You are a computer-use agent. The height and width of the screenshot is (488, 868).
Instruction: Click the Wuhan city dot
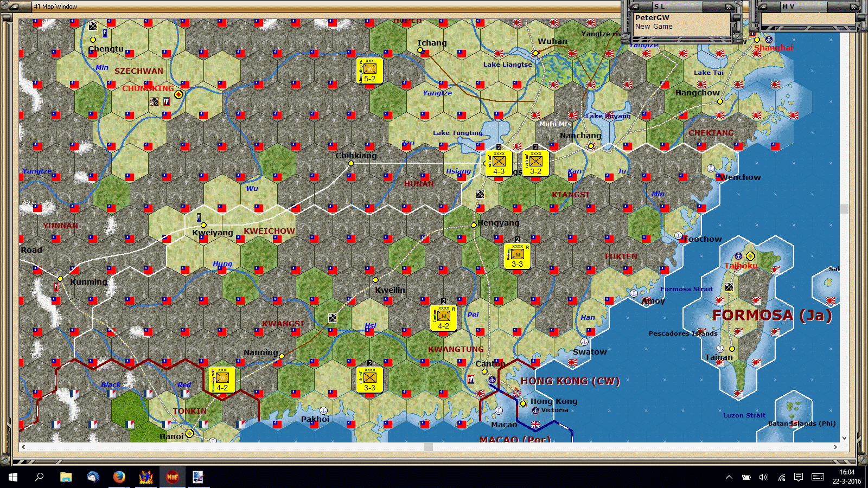pos(535,53)
